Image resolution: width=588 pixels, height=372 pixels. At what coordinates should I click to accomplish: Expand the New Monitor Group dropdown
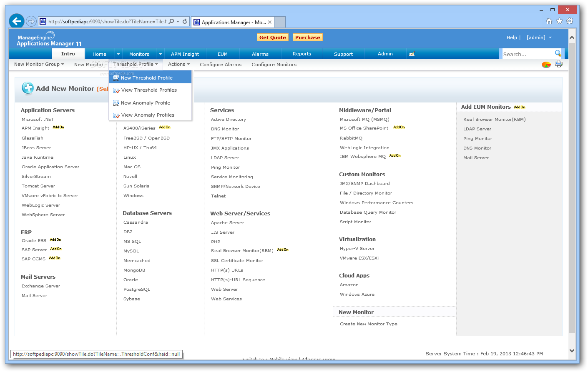(39, 64)
